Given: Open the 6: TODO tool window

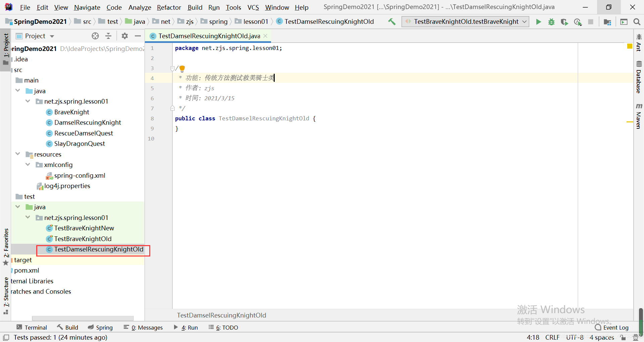Looking at the screenshot, I should pyautogui.click(x=223, y=328).
